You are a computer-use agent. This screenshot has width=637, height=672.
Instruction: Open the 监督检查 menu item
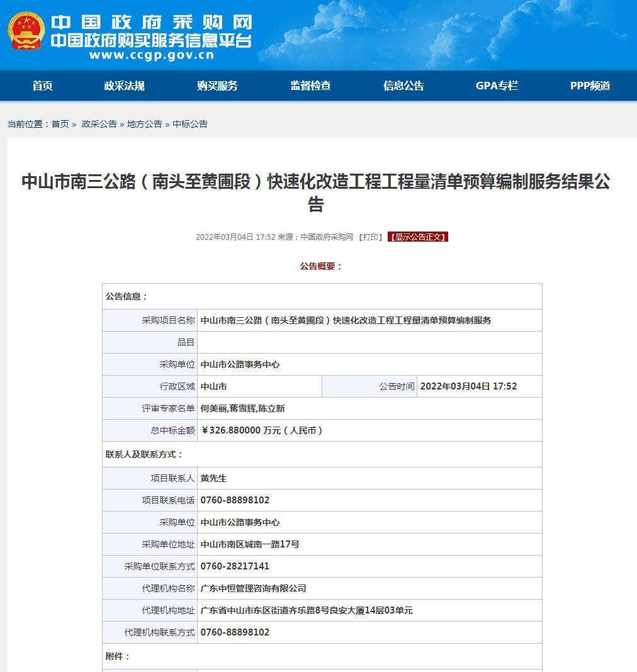[x=312, y=86]
